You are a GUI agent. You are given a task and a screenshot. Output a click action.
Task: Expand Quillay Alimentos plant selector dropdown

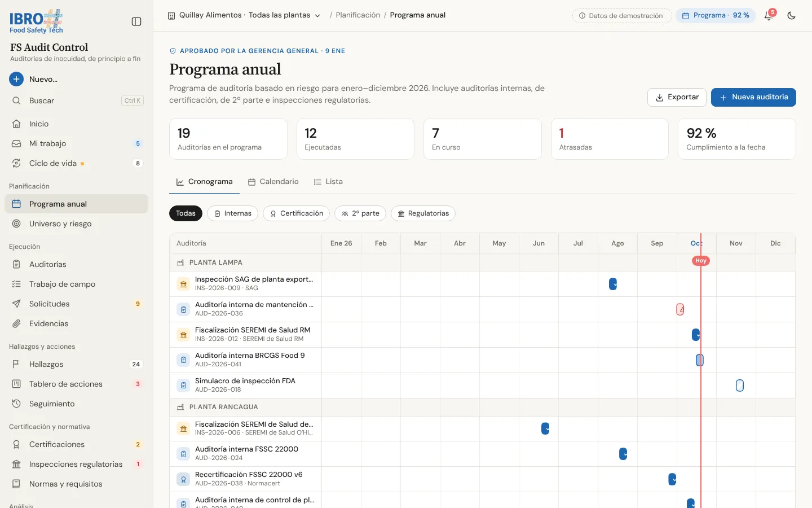[x=244, y=15]
